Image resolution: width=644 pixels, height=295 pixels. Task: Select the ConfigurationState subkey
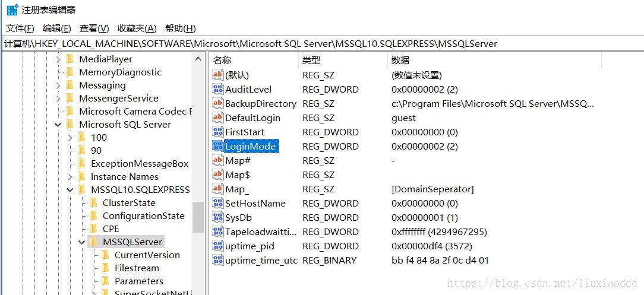(143, 216)
